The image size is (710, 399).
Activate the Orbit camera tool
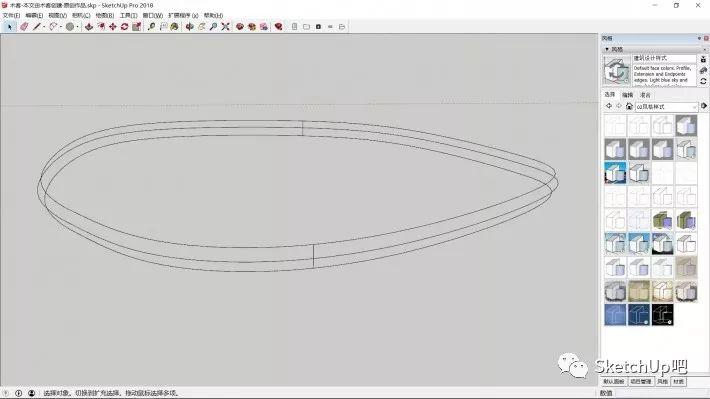190,27
